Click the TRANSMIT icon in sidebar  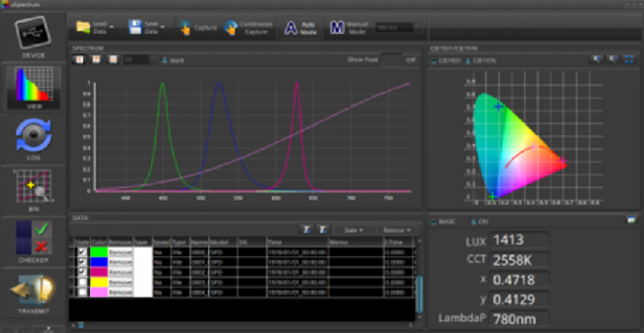(x=33, y=290)
